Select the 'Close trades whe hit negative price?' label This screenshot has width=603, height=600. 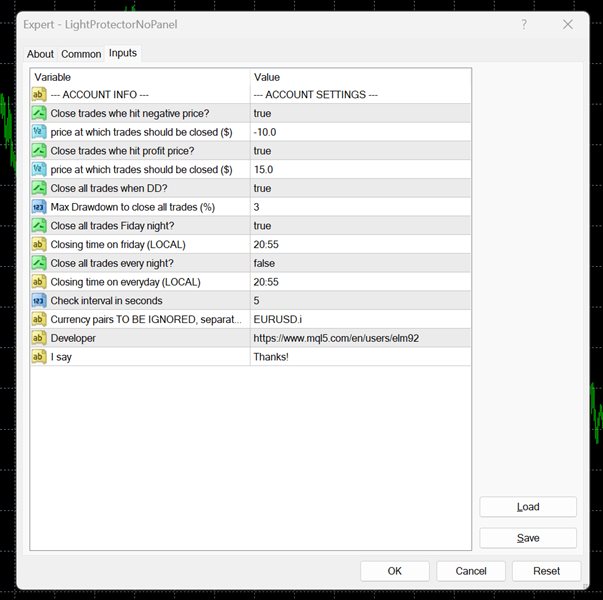(130, 113)
